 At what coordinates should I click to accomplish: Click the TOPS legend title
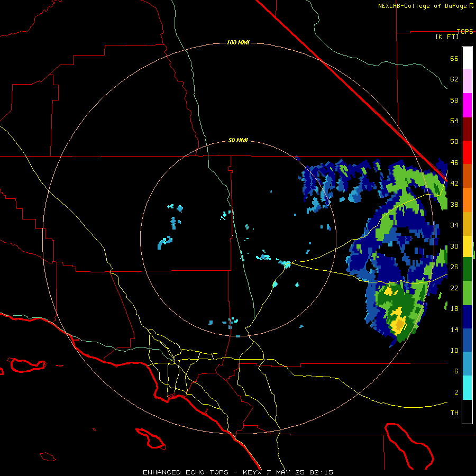[x=465, y=31]
